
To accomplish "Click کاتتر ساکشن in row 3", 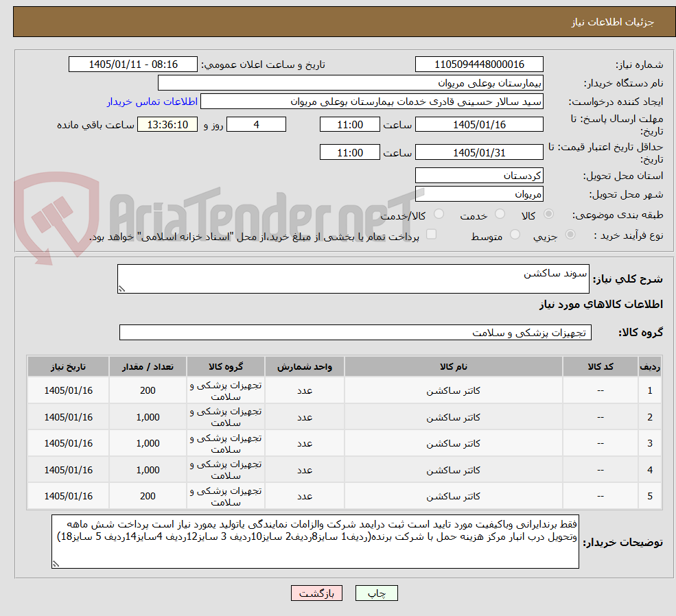I will pyautogui.click(x=453, y=443).
